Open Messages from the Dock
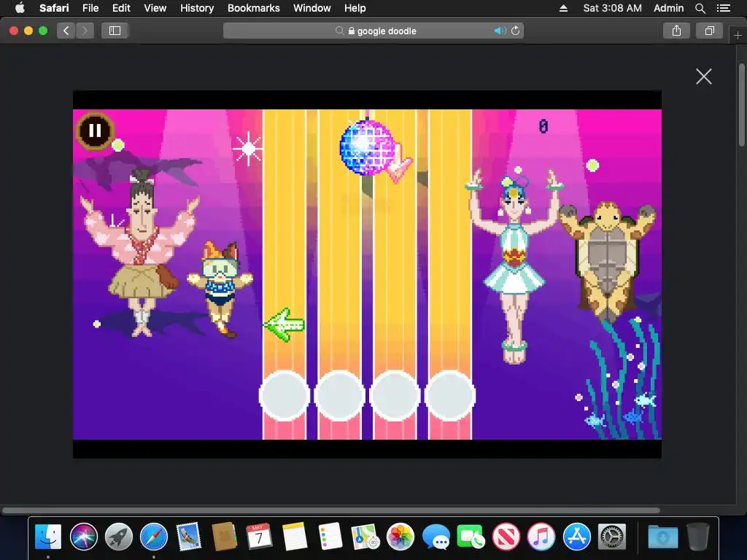Screen dimensions: 747x560 pyautogui.click(x=436, y=537)
